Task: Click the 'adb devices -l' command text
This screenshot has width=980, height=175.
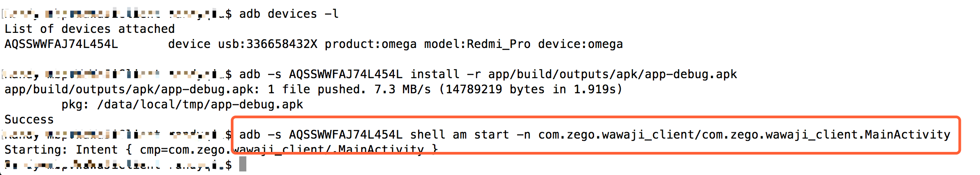Action: point(289,14)
